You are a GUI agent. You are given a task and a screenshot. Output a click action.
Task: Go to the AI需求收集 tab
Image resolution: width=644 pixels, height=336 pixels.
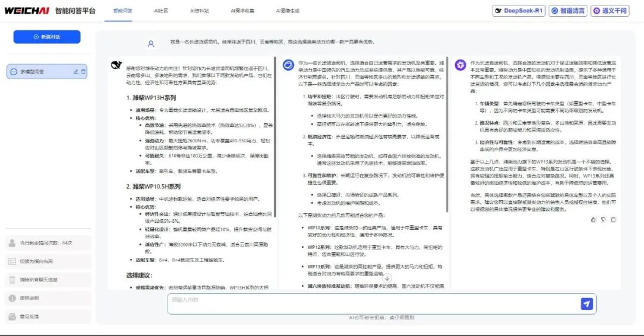242,11
